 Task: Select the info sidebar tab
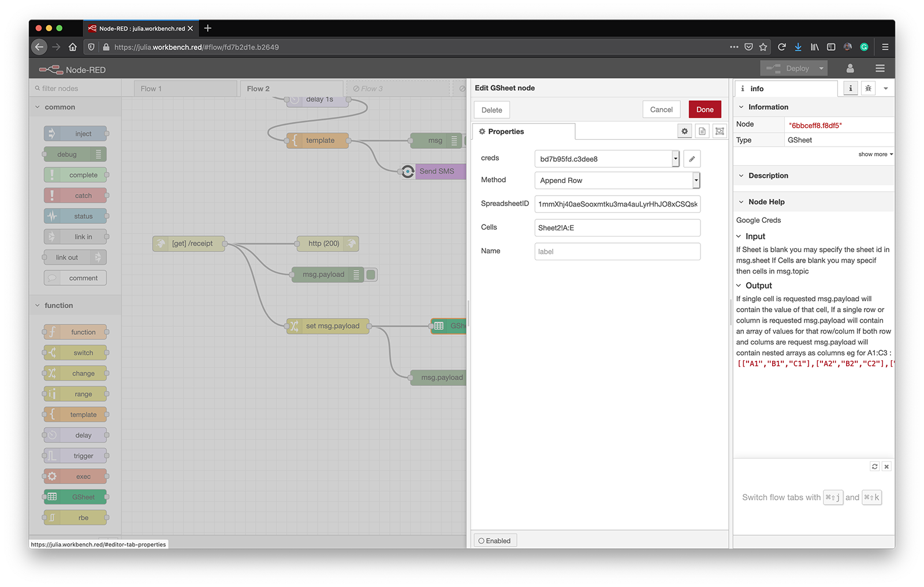tap(786, 88)
